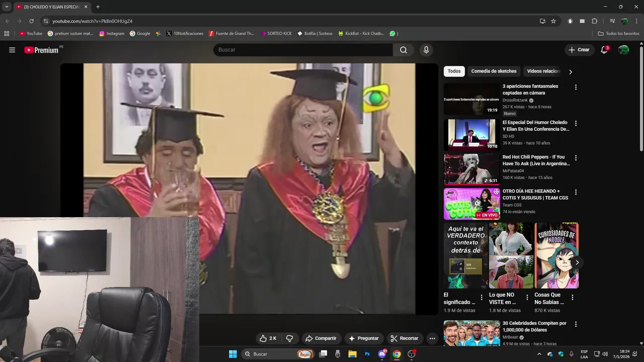Screen dimensions: 644x362
Task: Open the Chrome profile avatar menu
Action: pyautogui.click(x=624, y=21)
